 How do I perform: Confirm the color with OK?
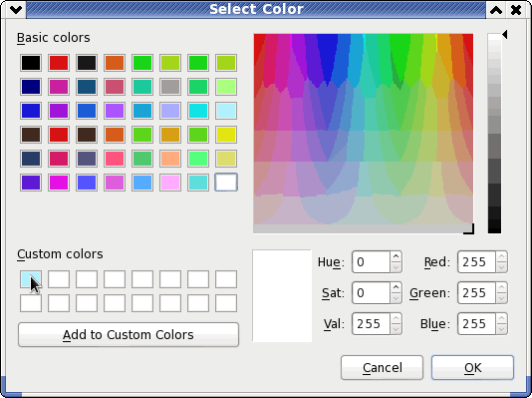click(x=472, y=368)
